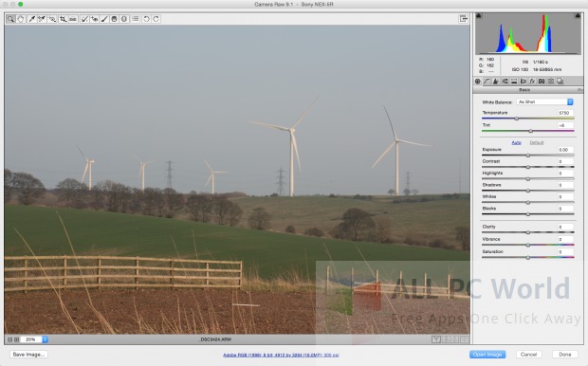The image size is (588, 366).
Task: Open the White Balance dropdown
Action: point(545,102)
